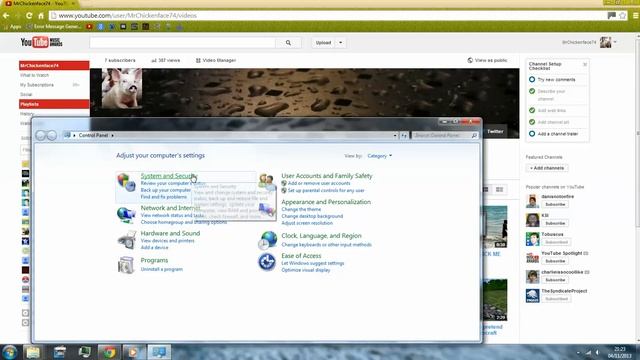This screenshot has width=640, height=360.
Task: Click the Ease of Access icon
Action: click(267, 262)
